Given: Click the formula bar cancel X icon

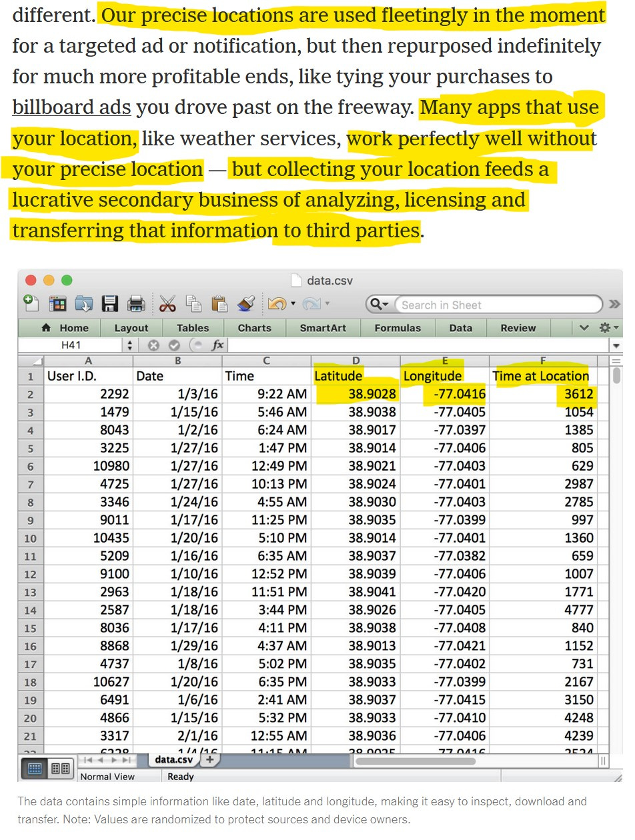Looking at the screenshot, I should tap(153, 345).
